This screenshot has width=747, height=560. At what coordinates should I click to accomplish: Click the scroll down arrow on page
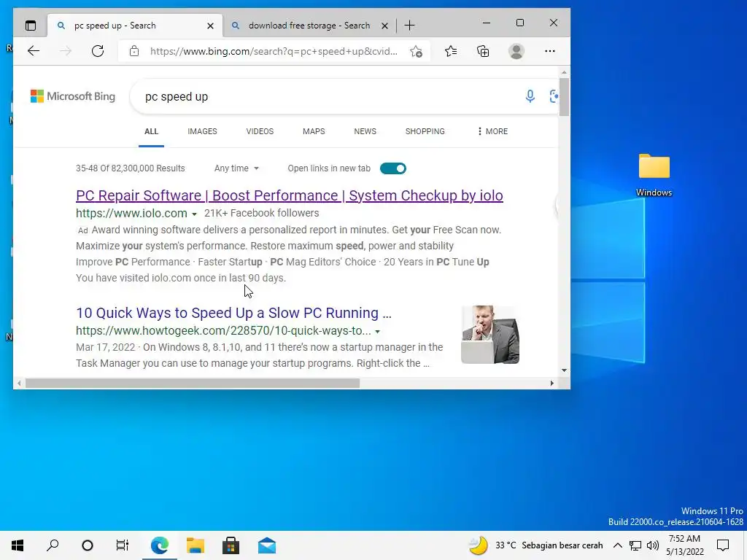(x=564, y=370)
